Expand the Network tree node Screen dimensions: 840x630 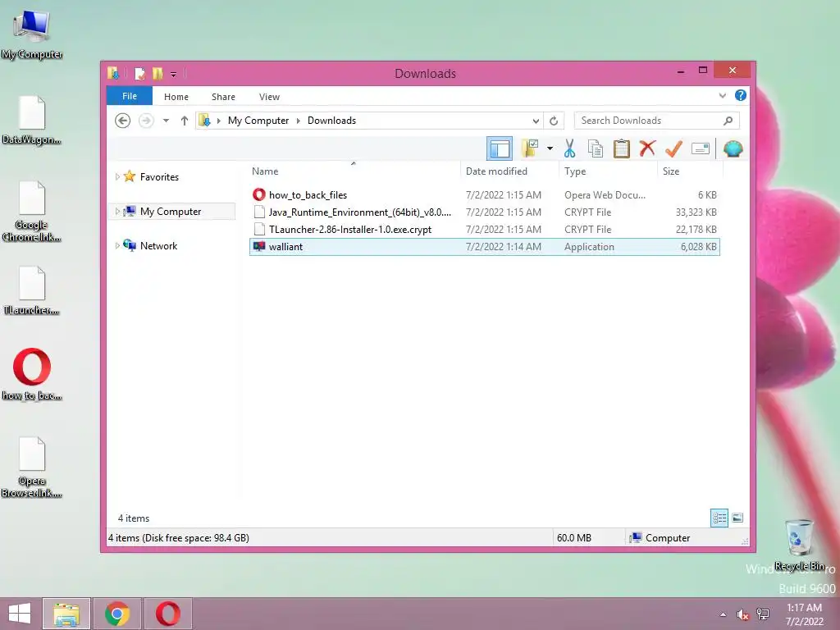(117, 245)
